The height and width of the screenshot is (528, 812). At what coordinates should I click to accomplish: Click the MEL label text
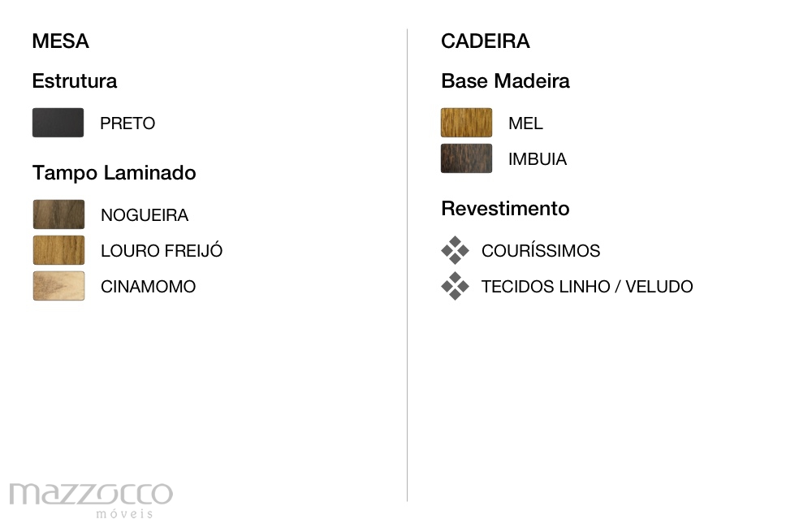(x=525, y=123)
